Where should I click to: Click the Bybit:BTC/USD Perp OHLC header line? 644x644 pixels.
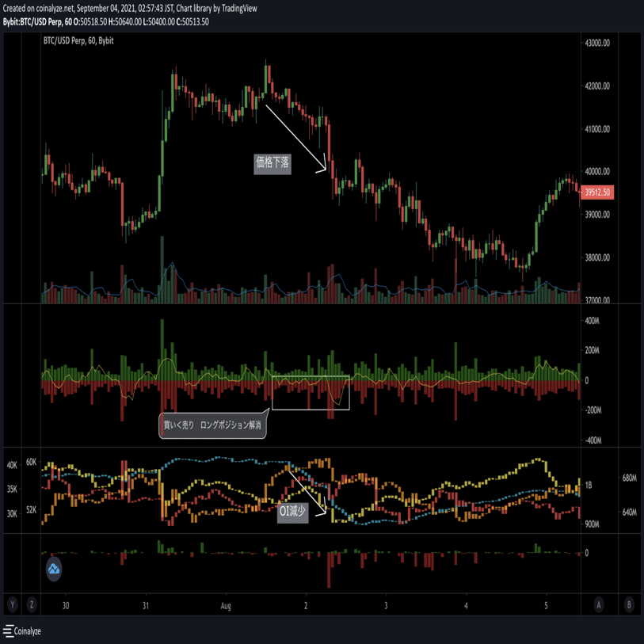tap(105, 21)
